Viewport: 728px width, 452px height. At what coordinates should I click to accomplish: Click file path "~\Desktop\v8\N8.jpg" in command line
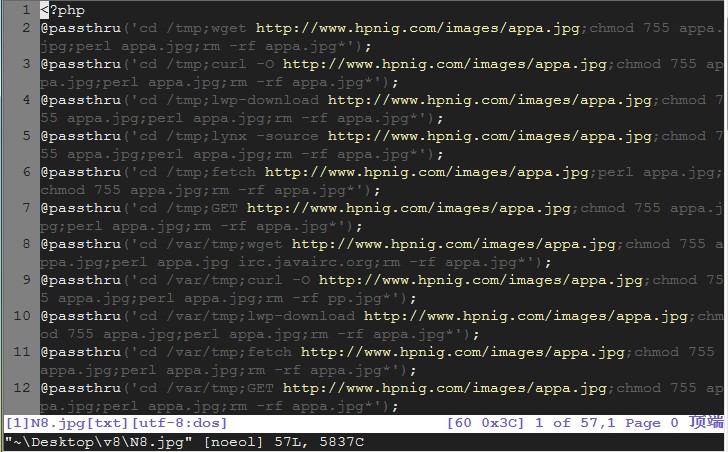[x=98, y=442]
